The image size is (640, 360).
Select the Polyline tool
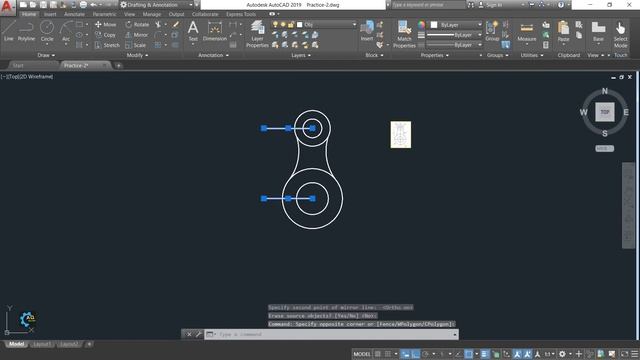click(x=26, y=31)
